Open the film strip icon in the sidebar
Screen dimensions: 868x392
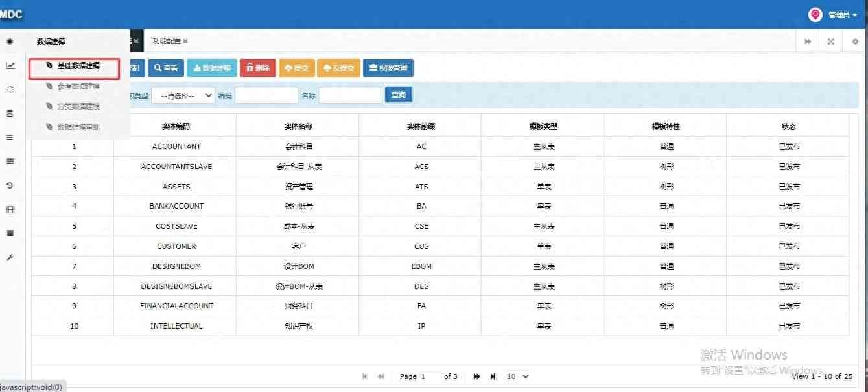pos(10,210)
